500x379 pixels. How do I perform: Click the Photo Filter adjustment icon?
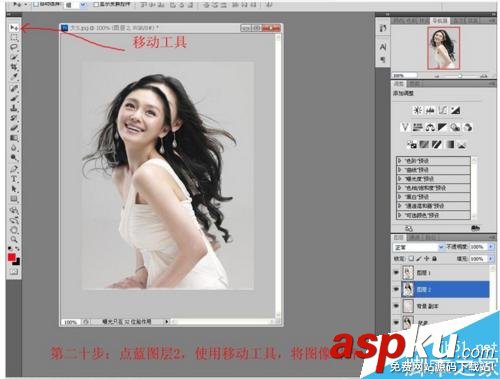[455, 127]
